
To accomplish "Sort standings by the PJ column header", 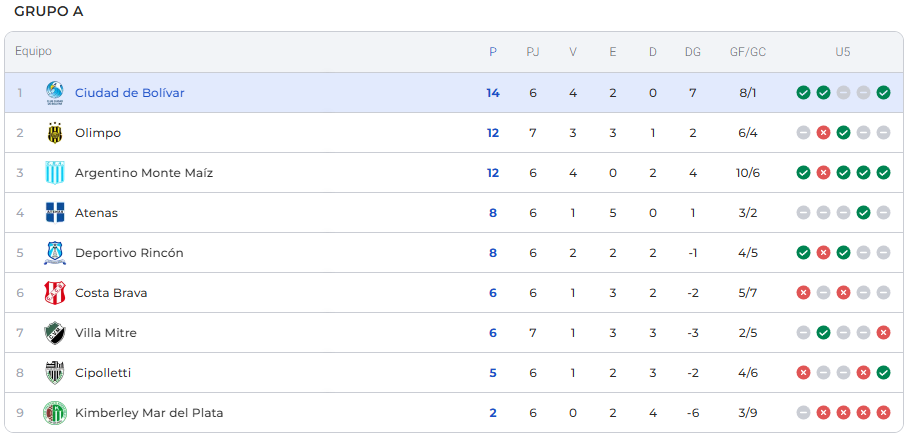I will (533, 52).
